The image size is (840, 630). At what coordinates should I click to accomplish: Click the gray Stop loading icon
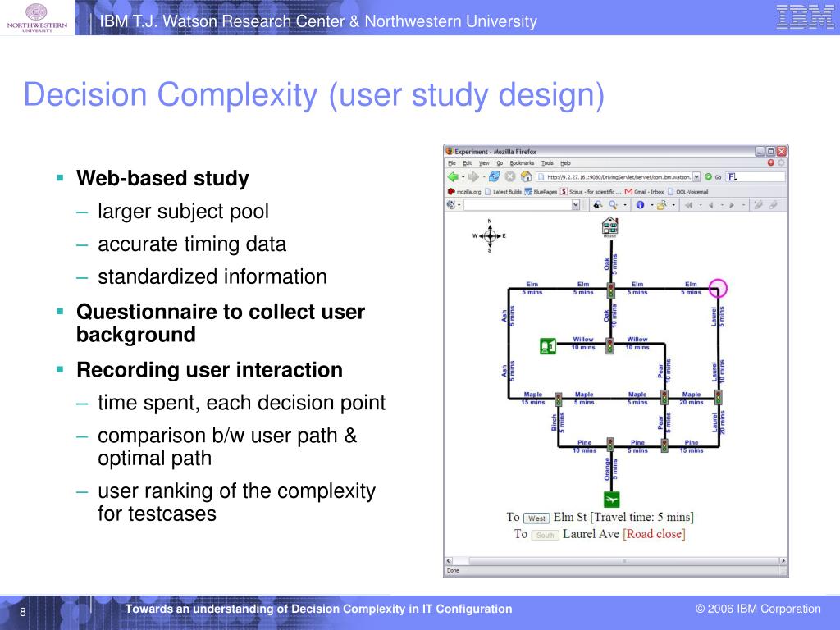tap(510, 176)
